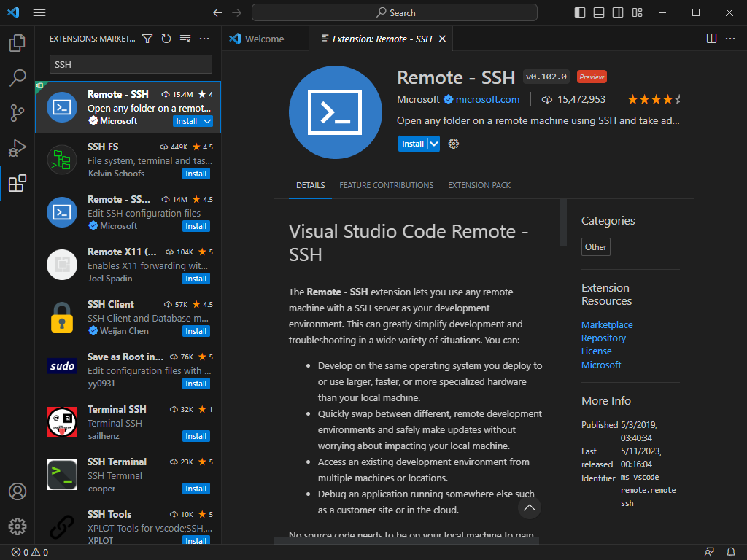Open the remote connection indicator in status bar
The height and width of the screenshot is (560, 747).
(708, 552)
